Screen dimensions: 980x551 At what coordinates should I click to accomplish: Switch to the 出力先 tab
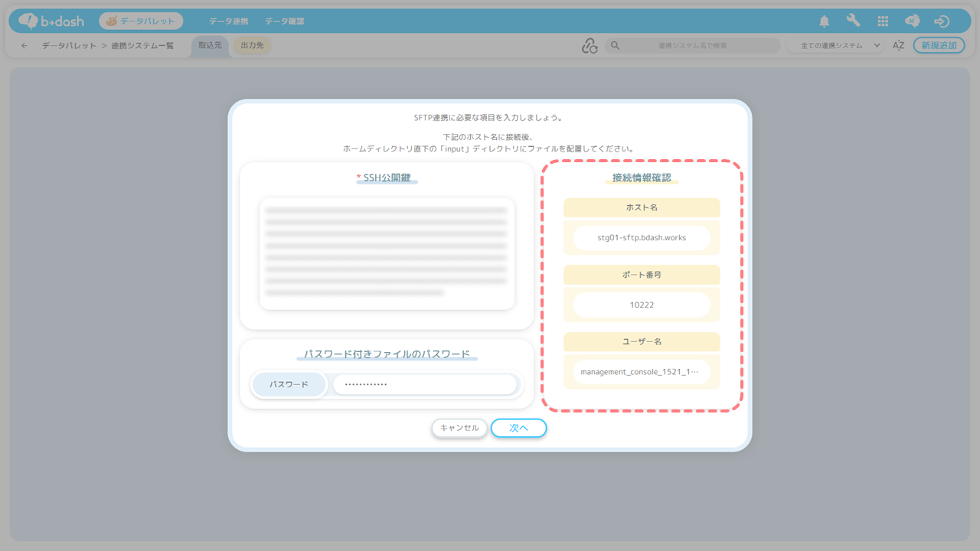pos(252,46)
